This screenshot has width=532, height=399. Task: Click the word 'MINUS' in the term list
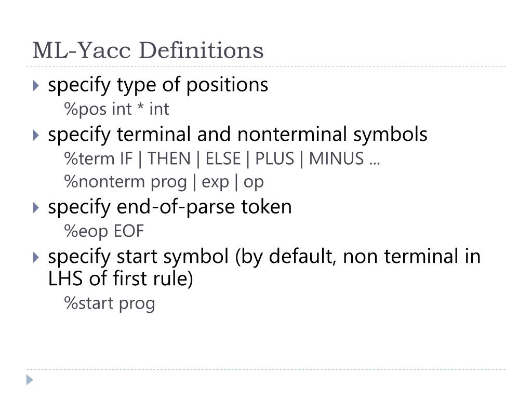pyautogui.click(x=336, y=159)
